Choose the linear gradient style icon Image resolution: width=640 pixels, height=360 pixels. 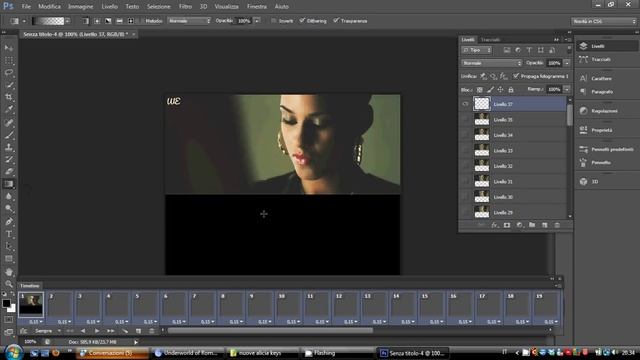coord(85,21)
